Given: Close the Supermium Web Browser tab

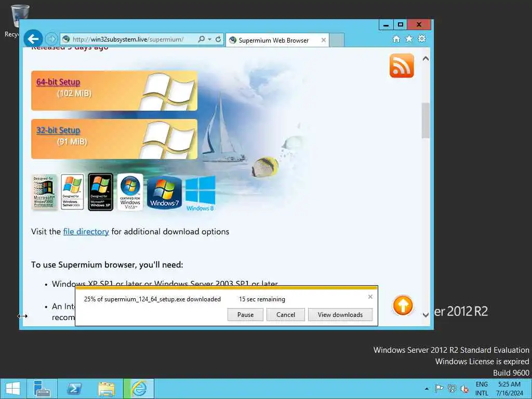Looking at the screenshot, I should (x=323, y=40).
